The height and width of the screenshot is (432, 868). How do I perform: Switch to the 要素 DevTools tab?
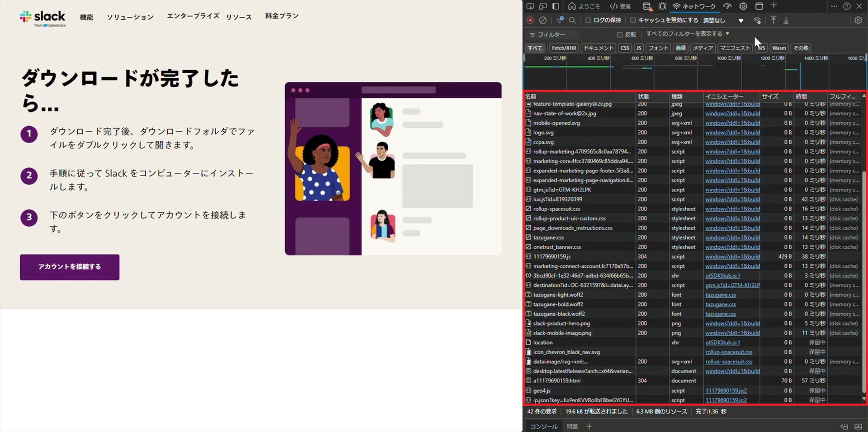(620, 6)
